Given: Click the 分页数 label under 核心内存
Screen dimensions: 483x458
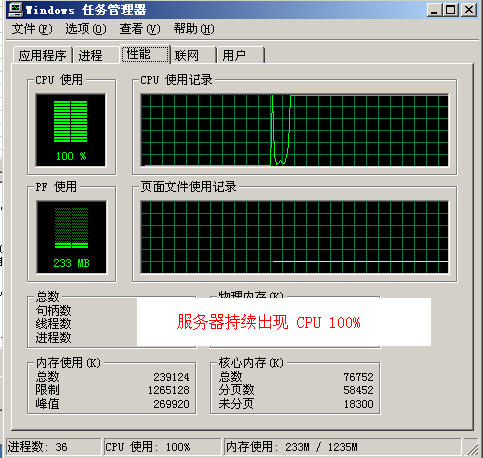Looking at the screenshot, I should [236, 390].
